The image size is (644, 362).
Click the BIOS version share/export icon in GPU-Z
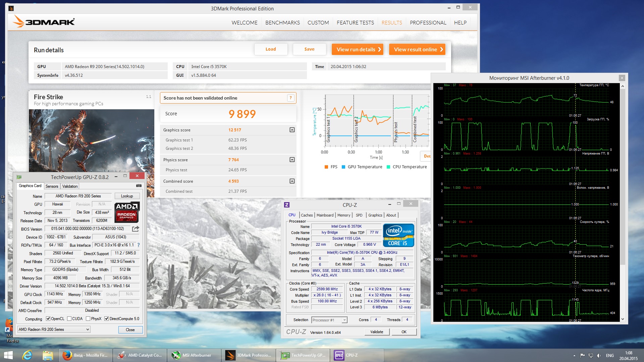[x=136, y=229]
